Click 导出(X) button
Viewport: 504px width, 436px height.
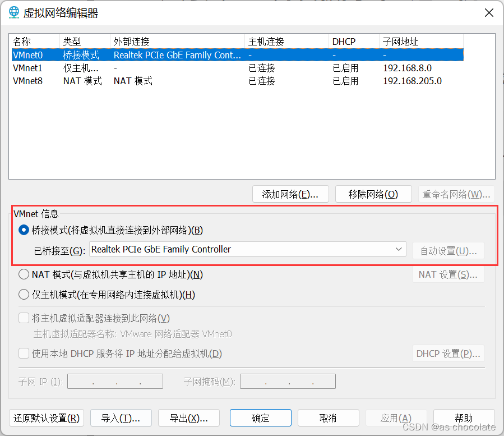[189, 418]
